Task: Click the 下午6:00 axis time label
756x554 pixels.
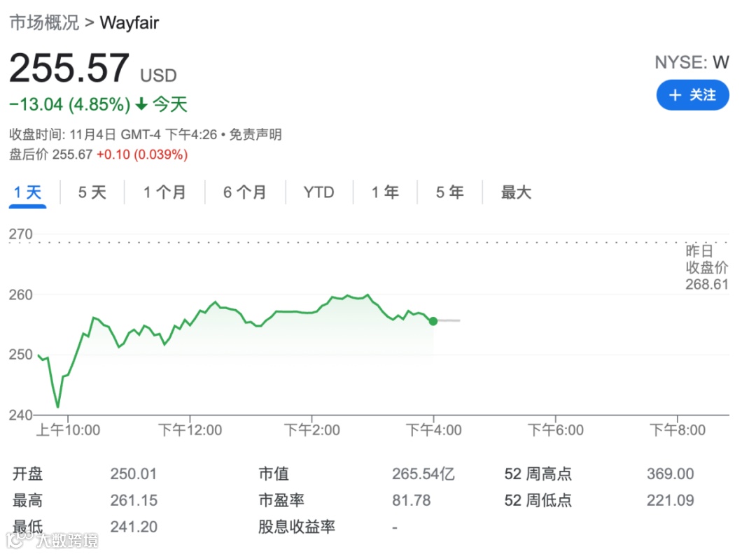Action: tap(555, 429)
